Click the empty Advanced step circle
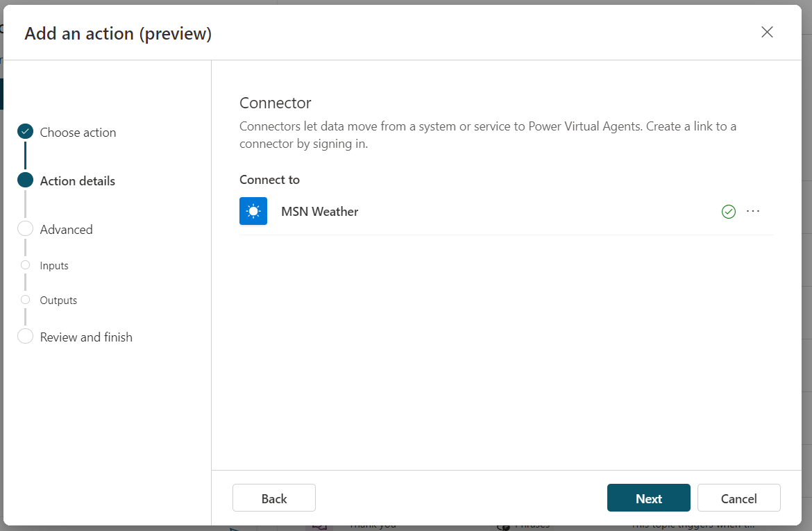This screenshot has height=531, width=812. pos(25,228)
